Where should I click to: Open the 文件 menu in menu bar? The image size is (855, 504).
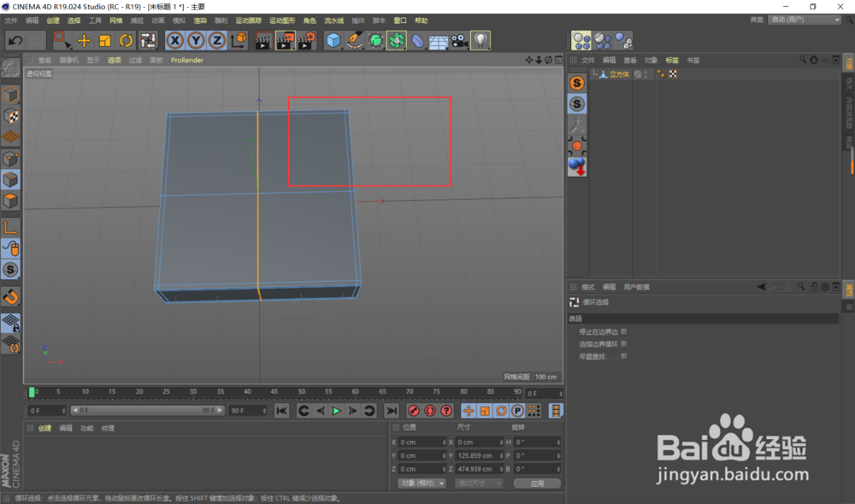(11, 21)
